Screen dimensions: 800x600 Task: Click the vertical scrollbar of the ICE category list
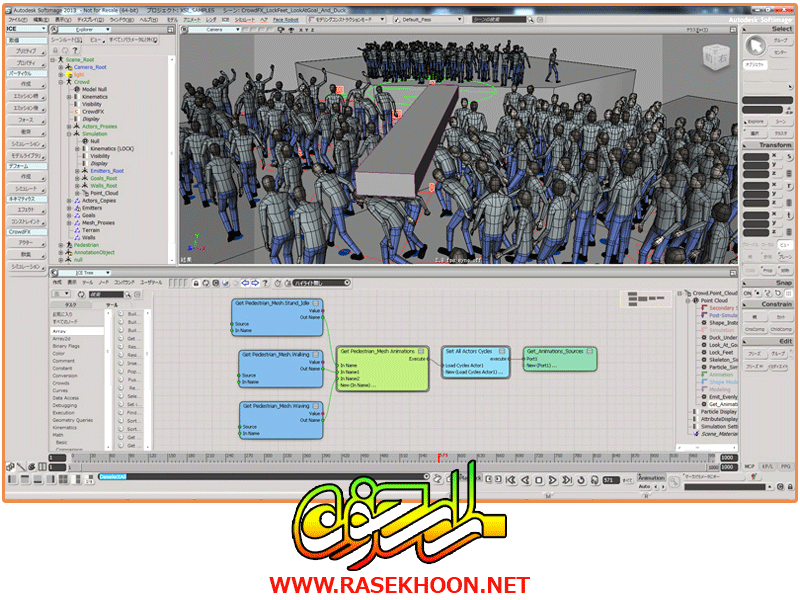pos(108,379)
